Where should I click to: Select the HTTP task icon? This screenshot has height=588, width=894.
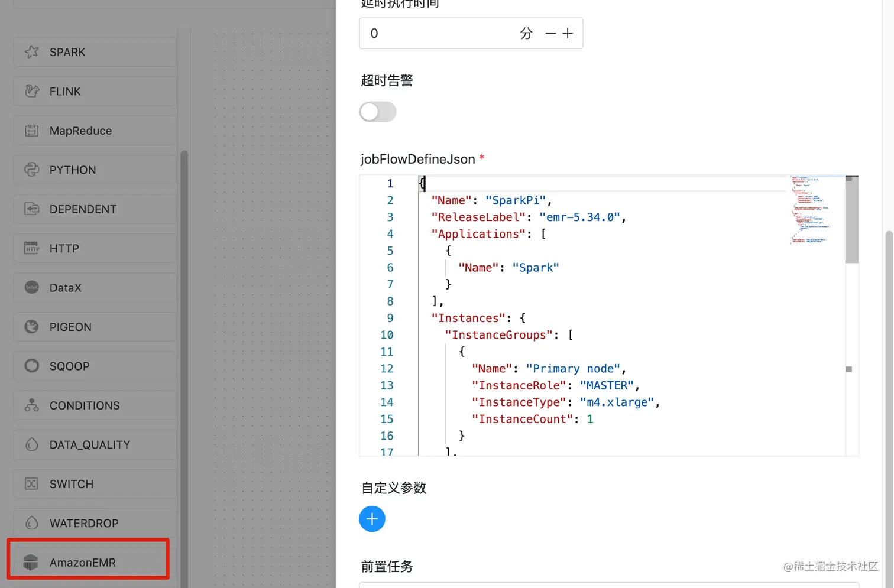point(32,248)
